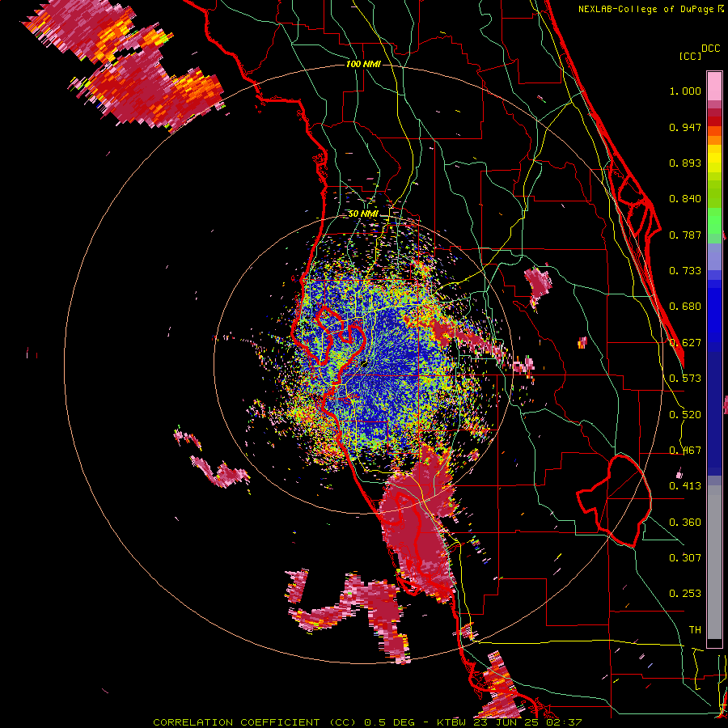Click the 0.573 color scale value
This screenshot has height=728, width=728.
(685, 379)
